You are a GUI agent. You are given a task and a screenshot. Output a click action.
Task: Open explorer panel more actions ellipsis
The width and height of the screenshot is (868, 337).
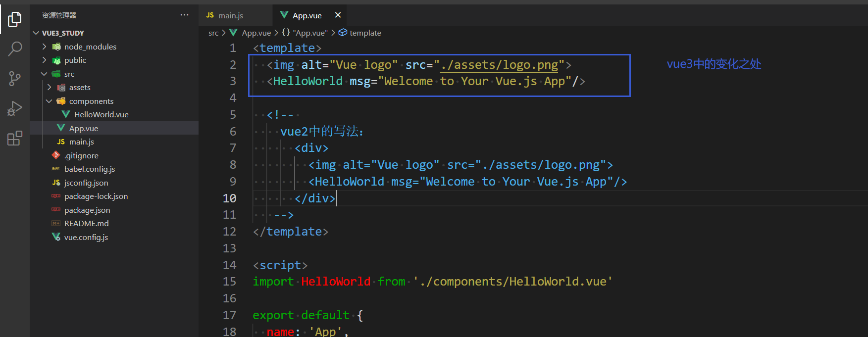click(184, 15)
